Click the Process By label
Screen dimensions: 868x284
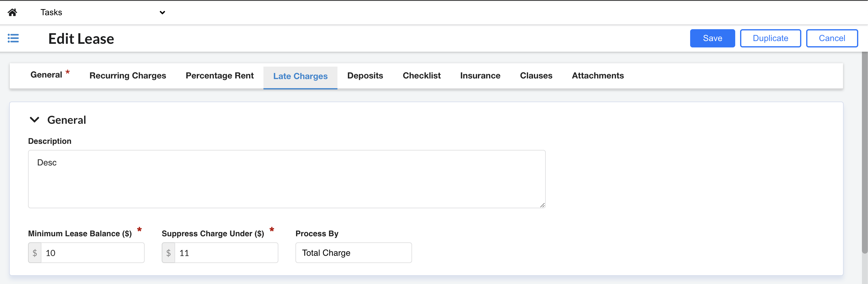point(317,234)
